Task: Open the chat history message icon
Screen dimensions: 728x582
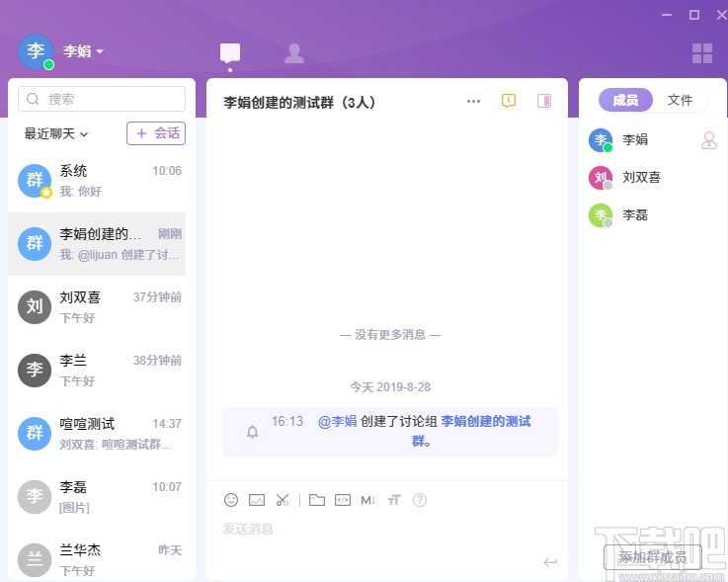Action: point(509,101)
